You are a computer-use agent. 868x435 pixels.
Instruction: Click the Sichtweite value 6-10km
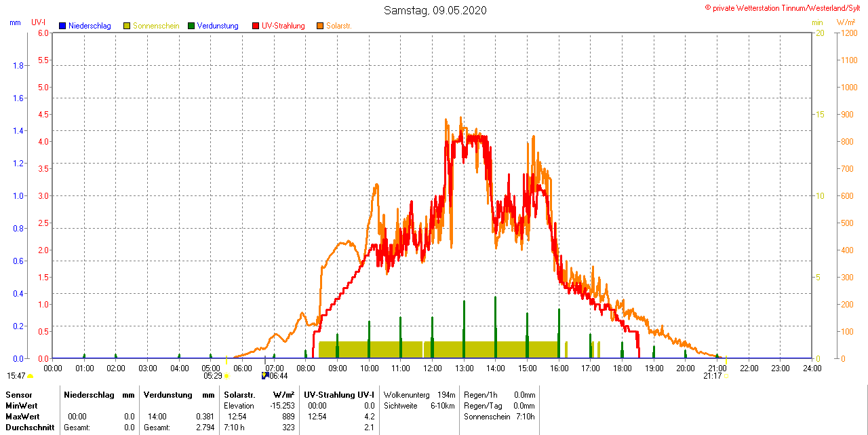pyautogui.click(x=443, y=406)
